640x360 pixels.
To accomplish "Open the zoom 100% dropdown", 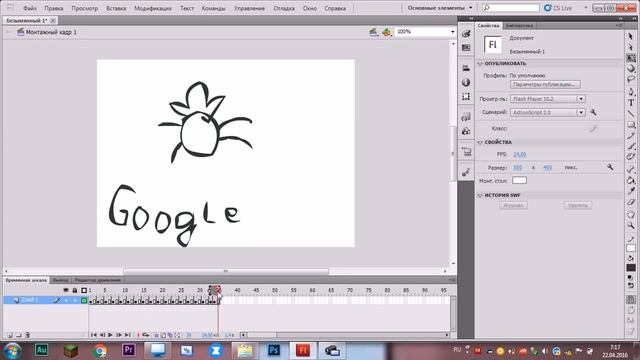I will pyautogui.click(x=453, y=32).
